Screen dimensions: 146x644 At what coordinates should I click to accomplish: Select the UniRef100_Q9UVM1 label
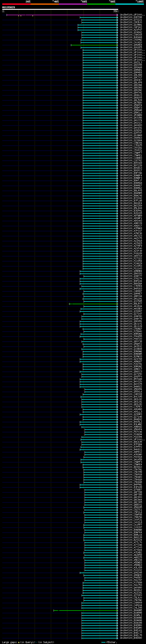[x=131, y=321]
